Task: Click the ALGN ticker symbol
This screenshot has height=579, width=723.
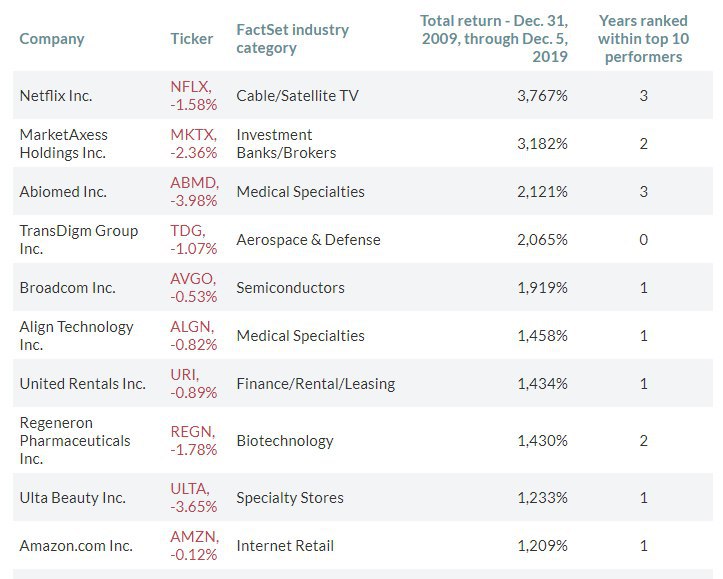Action: (191, 327)
